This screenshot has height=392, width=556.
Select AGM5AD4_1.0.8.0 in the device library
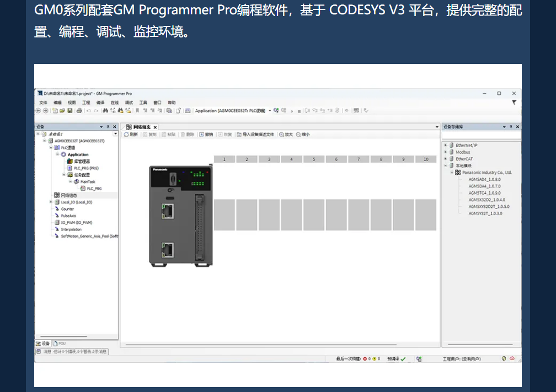tap(485, 179)
